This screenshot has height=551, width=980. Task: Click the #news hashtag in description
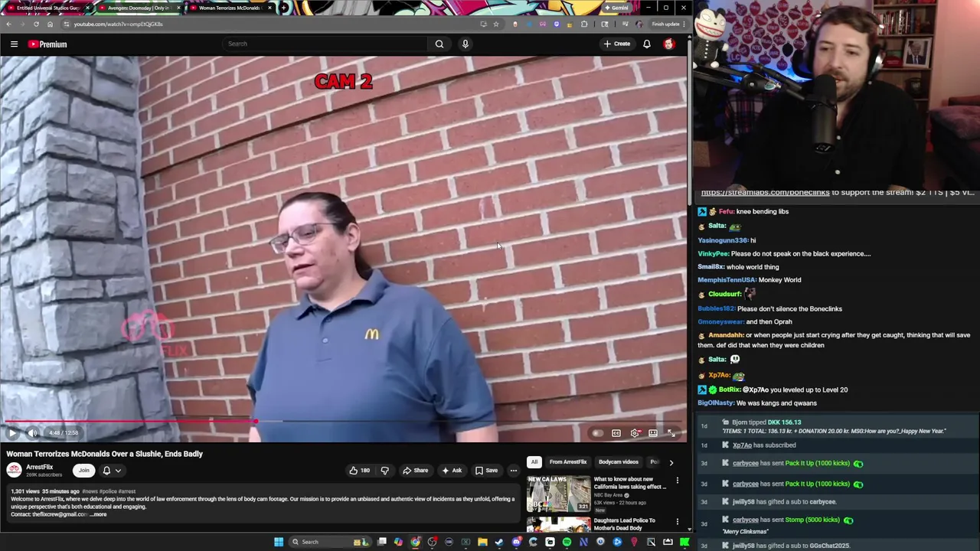point(90,491)
